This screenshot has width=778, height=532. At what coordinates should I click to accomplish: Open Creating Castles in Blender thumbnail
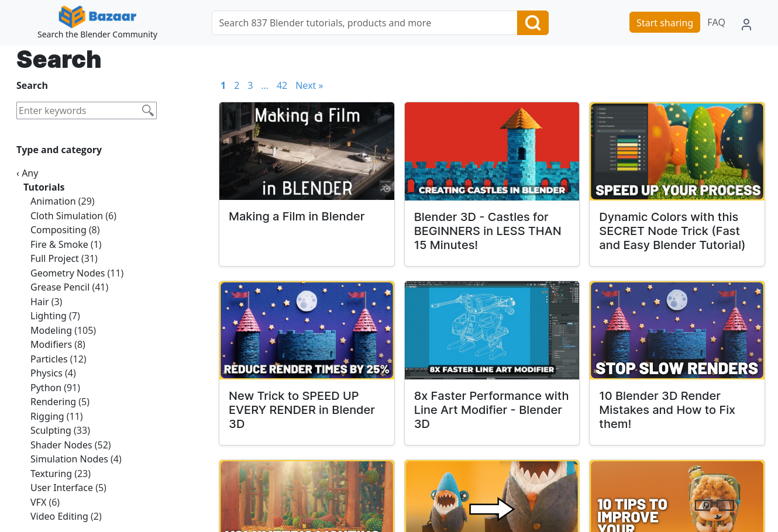point(492,151)
